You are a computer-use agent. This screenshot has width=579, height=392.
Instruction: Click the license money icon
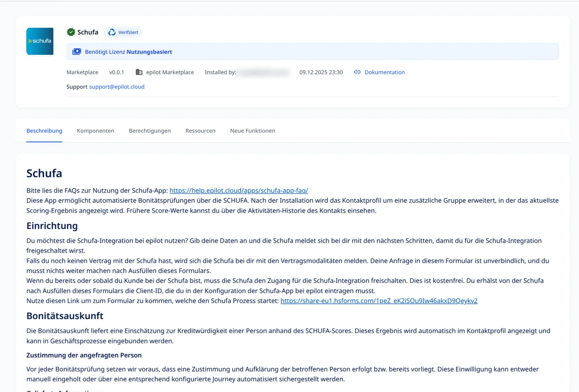click(x=77, y=52)
